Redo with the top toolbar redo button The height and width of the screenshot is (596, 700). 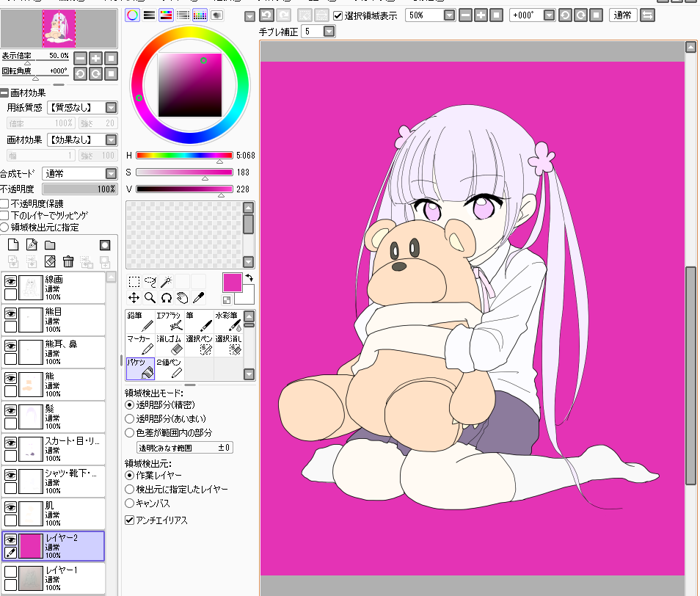(283, 15)
